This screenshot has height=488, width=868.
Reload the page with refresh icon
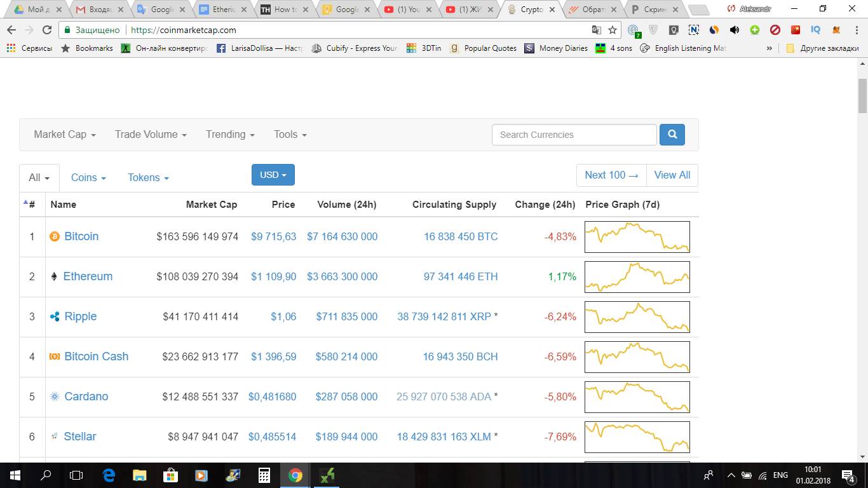tap(46, 30)
